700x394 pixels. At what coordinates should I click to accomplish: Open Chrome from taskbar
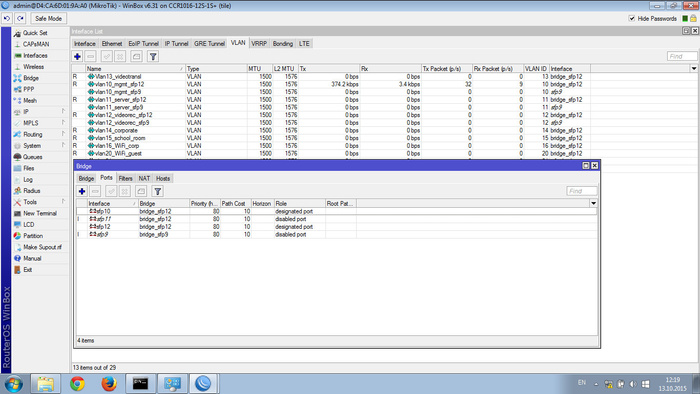point(77,384)
